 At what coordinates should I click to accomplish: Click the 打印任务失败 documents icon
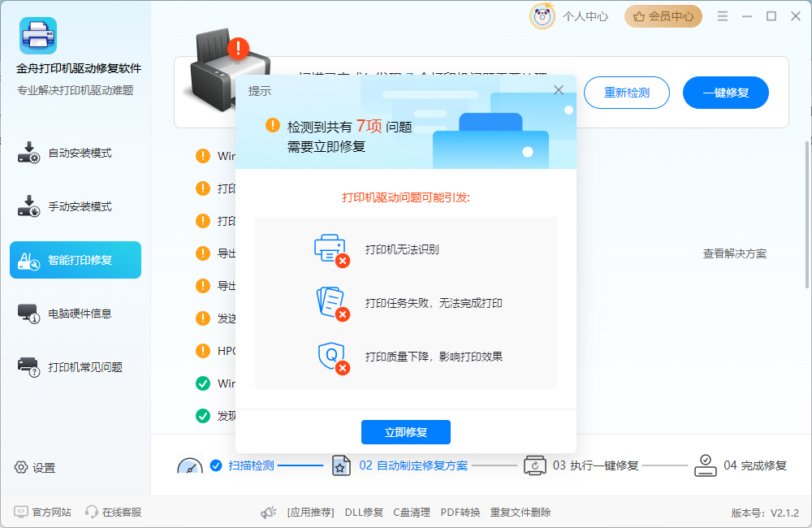point(332,304)
